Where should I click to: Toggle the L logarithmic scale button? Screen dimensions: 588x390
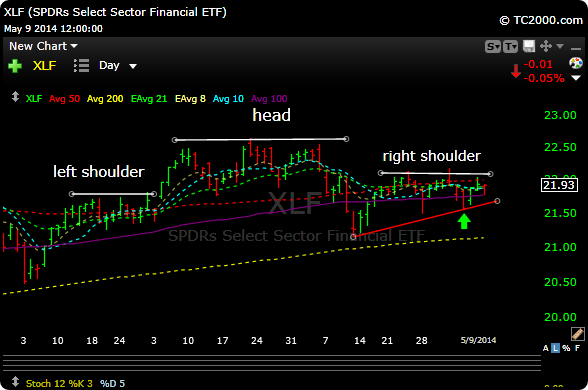point(555,348)
